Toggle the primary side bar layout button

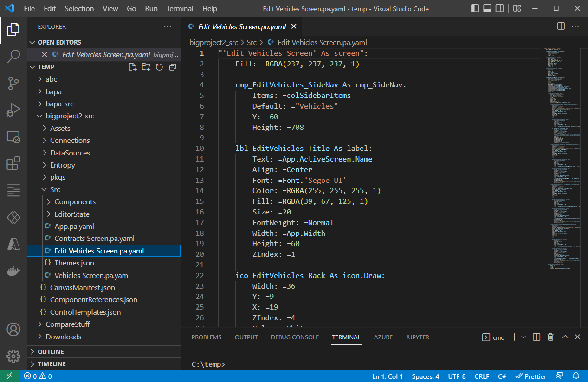[x=475, y=8]
